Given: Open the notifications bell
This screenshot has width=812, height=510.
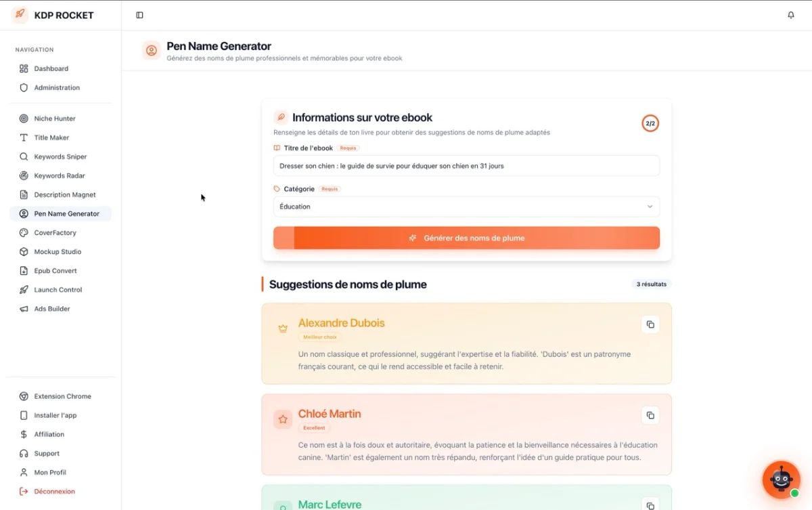Looking at the screenshot, I should tap(791, 15).
